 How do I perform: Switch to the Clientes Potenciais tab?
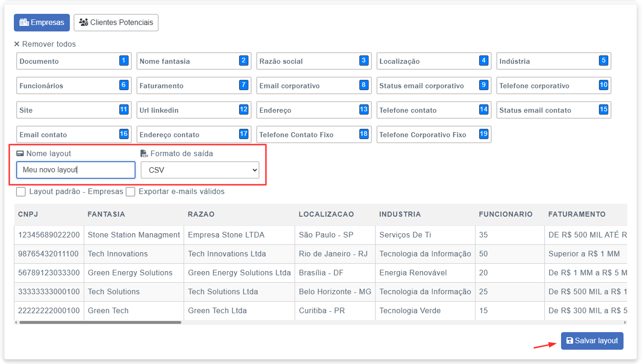point(116,22)
